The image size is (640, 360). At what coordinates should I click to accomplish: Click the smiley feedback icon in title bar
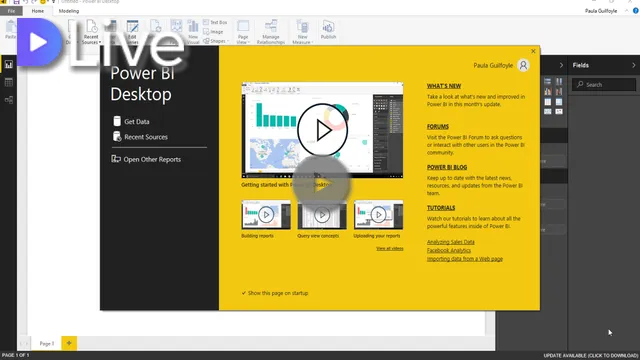coord(43,2)
